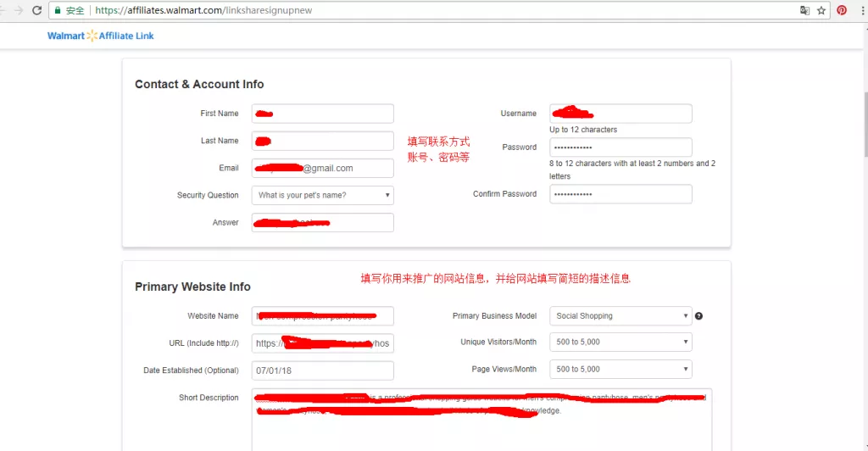868x451 pixels.
Task: Click the First Name field
Action: click(323, 114)
